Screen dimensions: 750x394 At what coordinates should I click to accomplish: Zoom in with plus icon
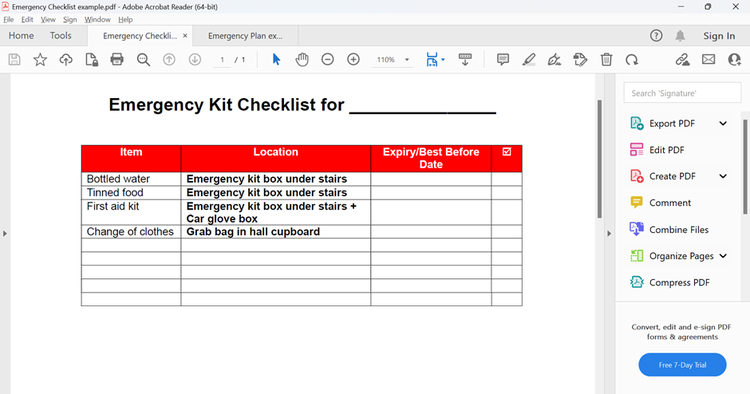point(353,59)
